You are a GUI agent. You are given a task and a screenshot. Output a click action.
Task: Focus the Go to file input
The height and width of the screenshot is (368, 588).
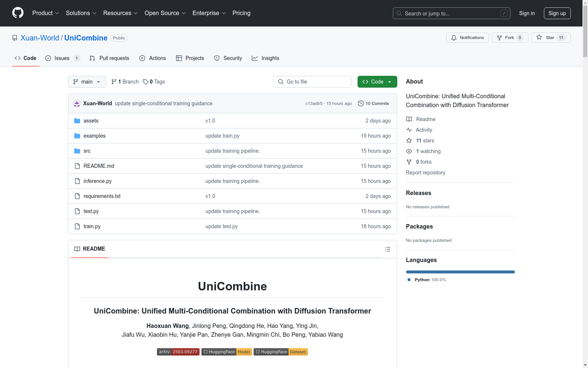pyautogui.click(x=312, y=82)
